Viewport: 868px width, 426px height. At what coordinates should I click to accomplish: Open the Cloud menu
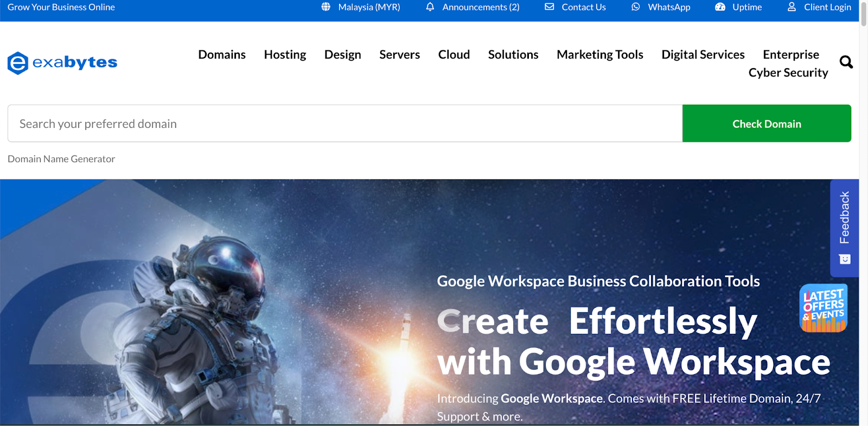click(454, 55)
